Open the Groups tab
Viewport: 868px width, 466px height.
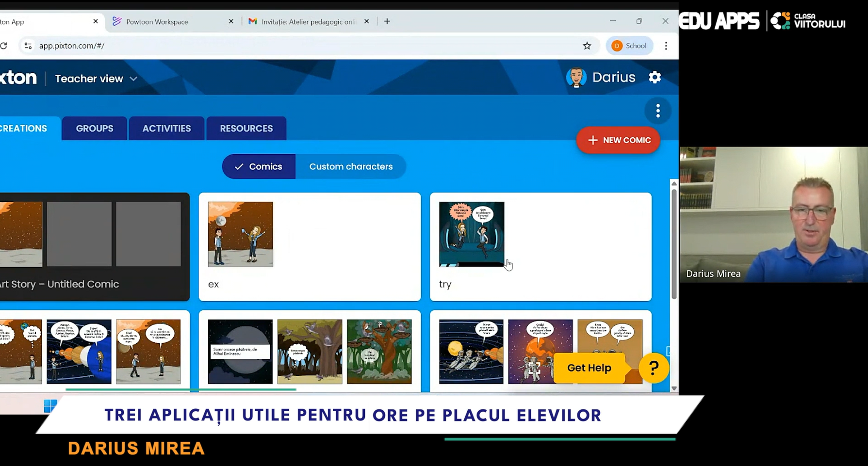[x=95, y=129]
